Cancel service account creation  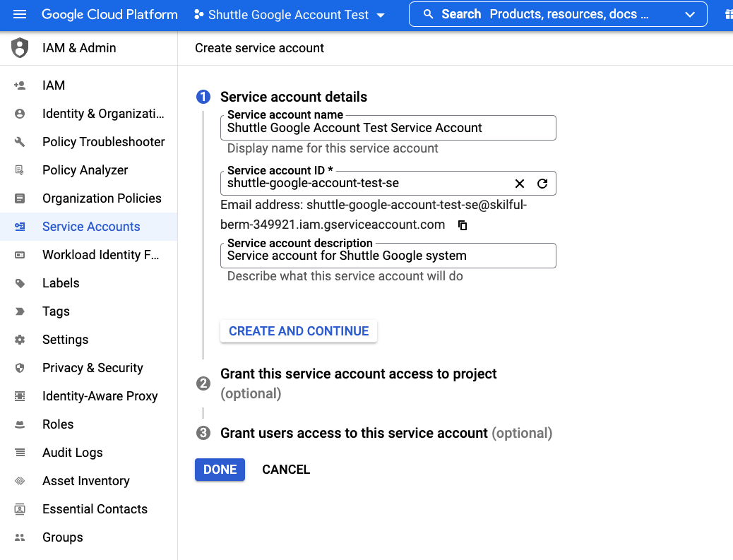coord(286,470)
